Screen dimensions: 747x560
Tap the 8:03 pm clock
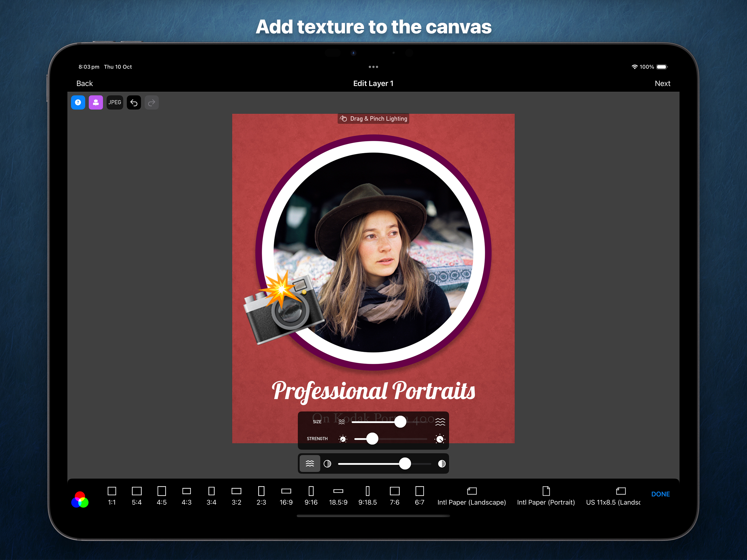89,67
